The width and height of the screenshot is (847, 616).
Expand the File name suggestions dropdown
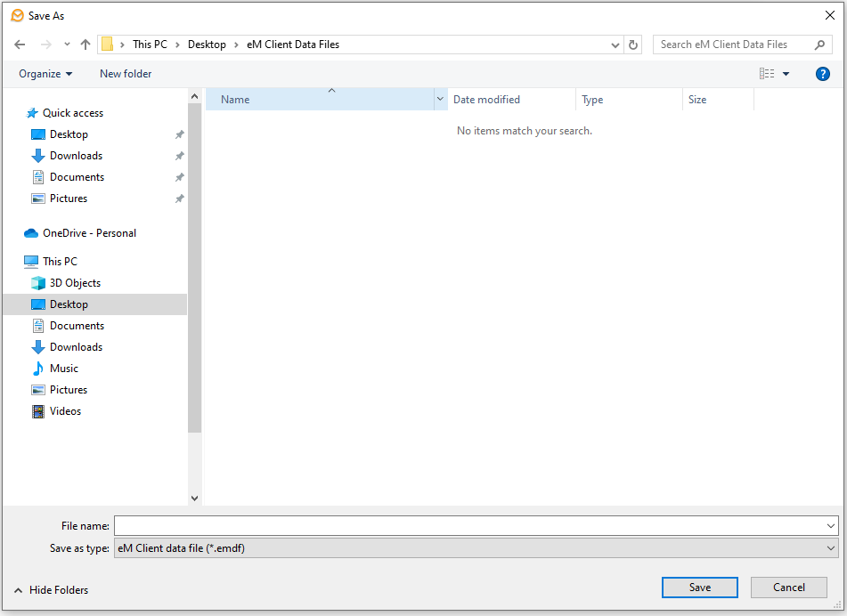tap(831, 526)
